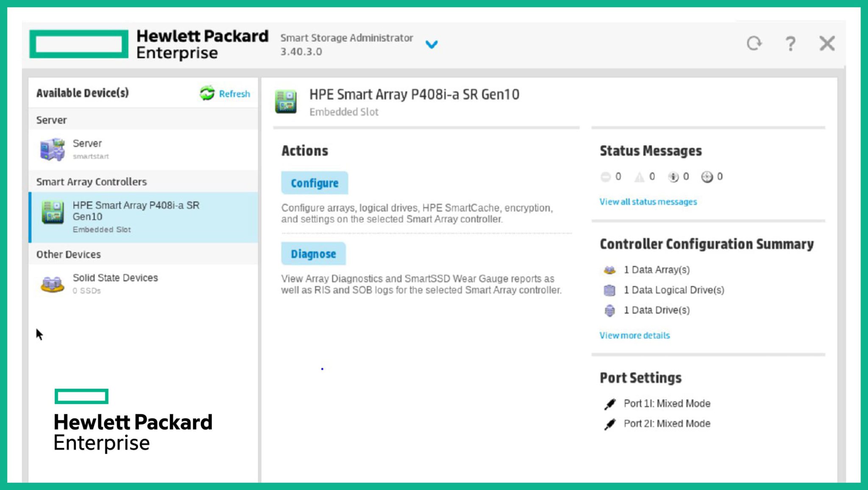Image resolution: width=868 pixels, height=490 pixels.
Task: Click the Solid State Devices icon
Action: (53, 284)
